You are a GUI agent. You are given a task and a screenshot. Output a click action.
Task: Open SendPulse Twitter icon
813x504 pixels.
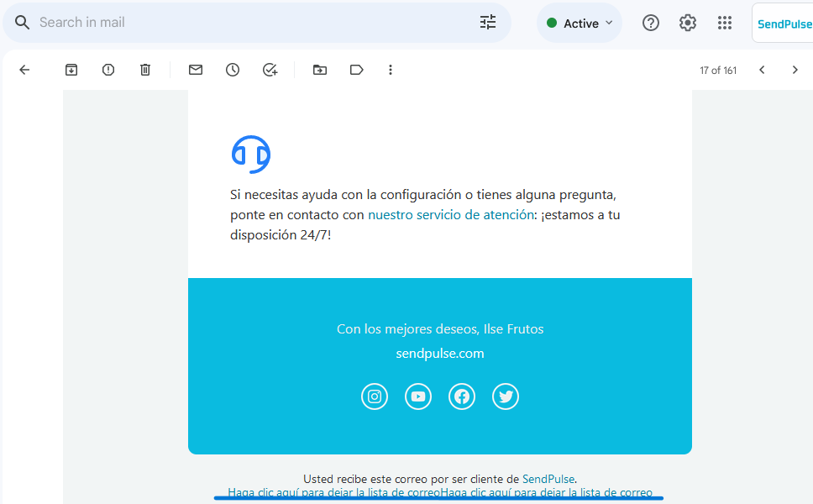[506, 396]
